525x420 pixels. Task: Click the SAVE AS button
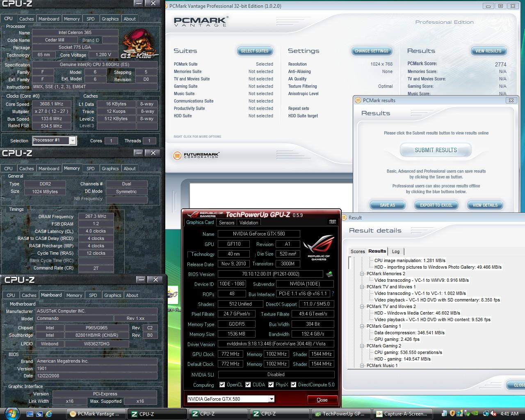coord(388,205)
